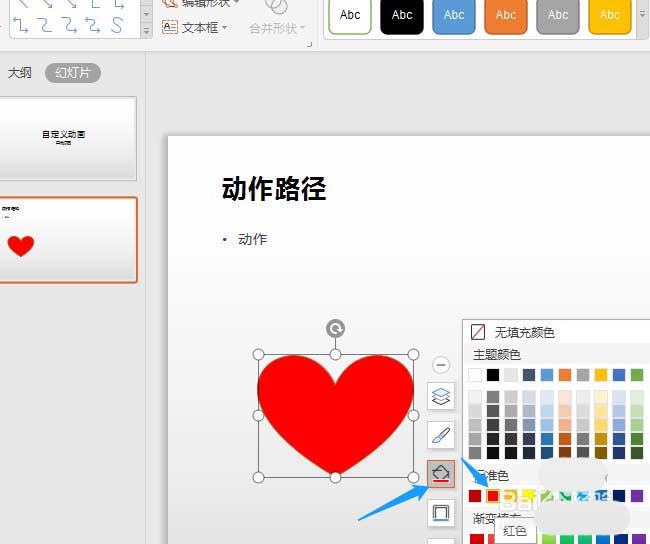Apply the blue Abc shape style
This screenshot has width=650, height=544.
point(454,15)
